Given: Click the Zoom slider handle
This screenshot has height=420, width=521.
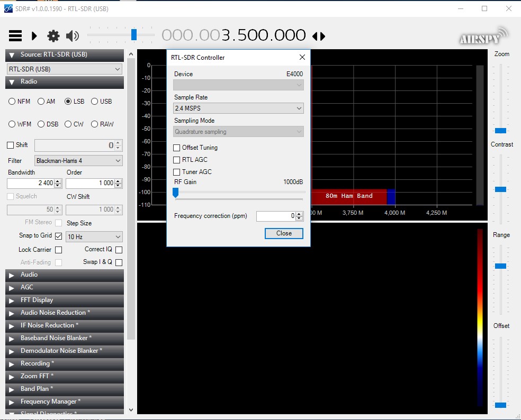Looking at the screenshot, I should [x=500, y=131].
